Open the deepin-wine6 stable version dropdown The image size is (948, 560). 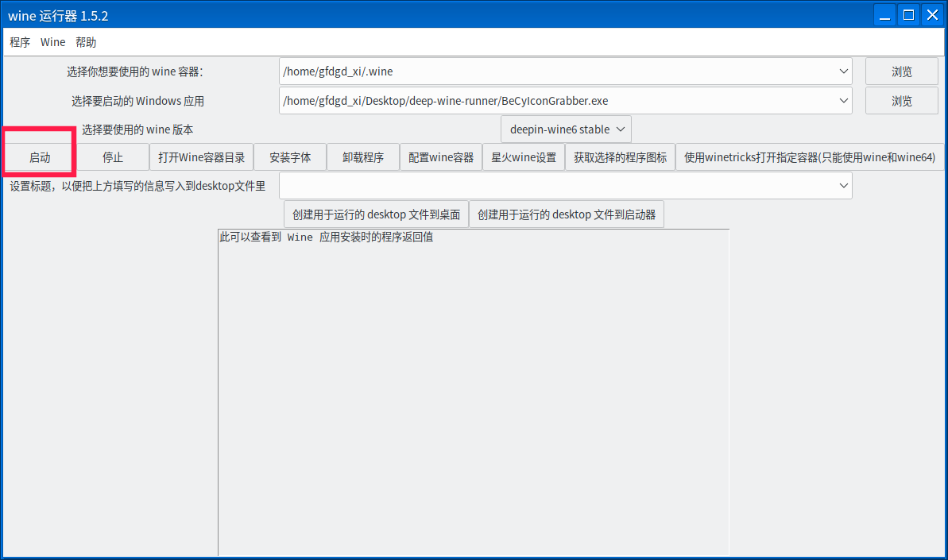point(566,129)
